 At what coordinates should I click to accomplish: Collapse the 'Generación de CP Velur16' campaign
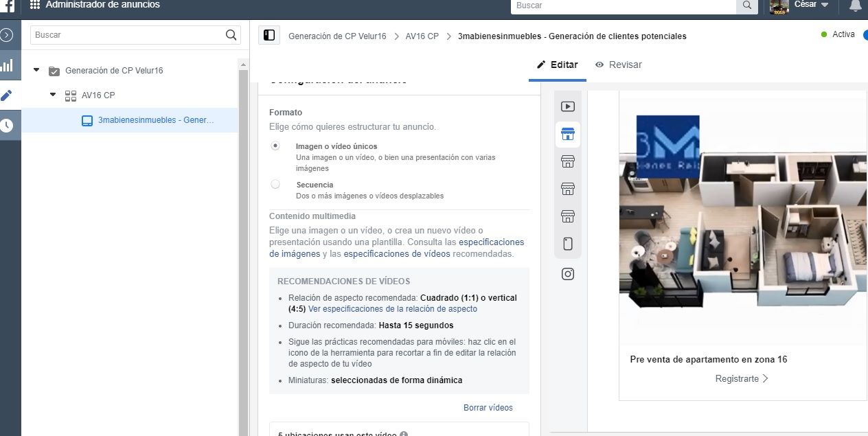click(x=36, y=70)
